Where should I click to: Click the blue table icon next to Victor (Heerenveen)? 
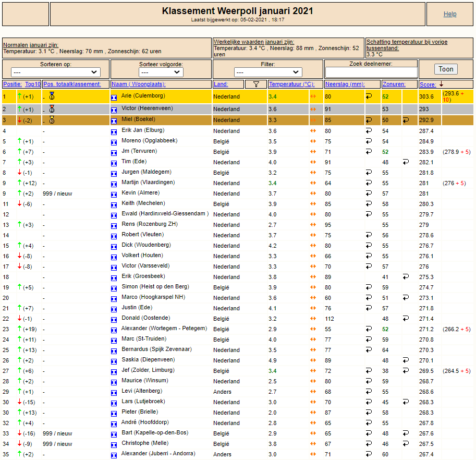click(114, 110)
